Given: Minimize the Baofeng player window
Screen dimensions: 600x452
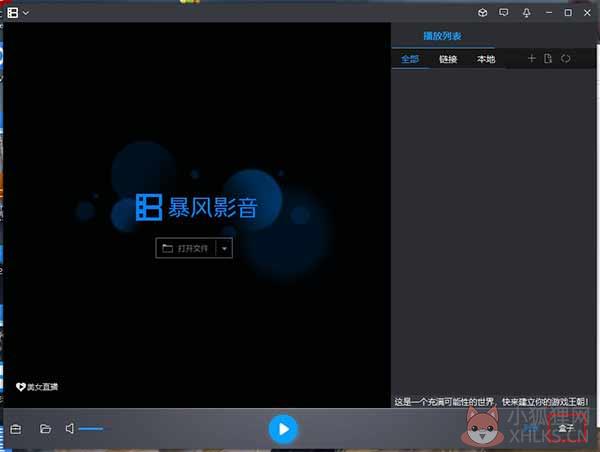Looking at the screenshot, I should click(x=549, y=13).
